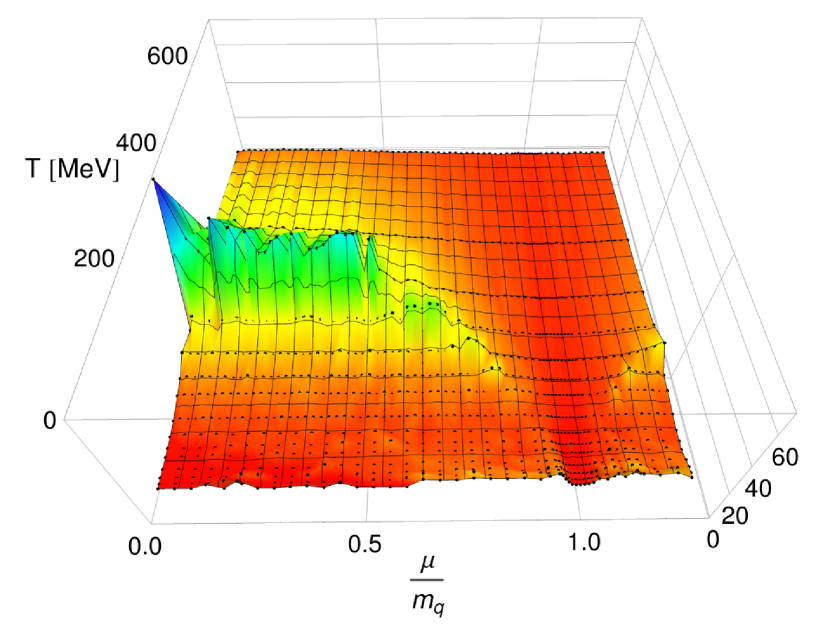Click the top-right corner of the back grid wall
Viewport: 830px width, 625px height.
[641, 18]
